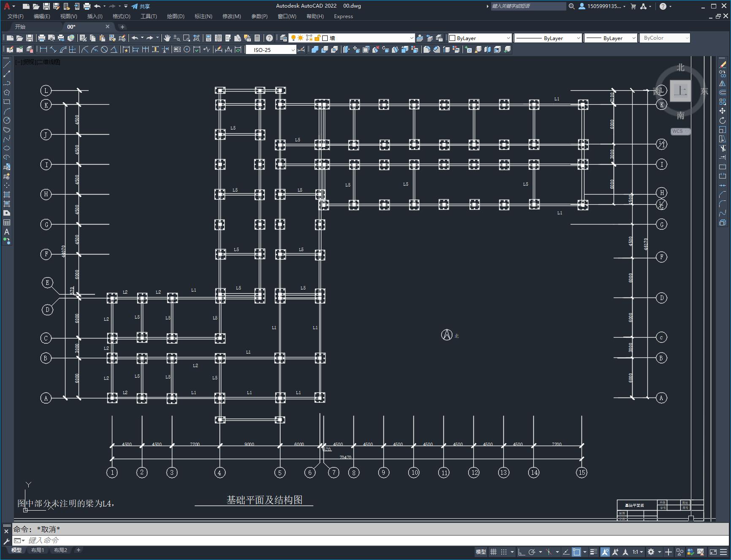This screenshot has height=560, width=731.
Task: Select the Table tool in draw toolbar
Action: pos(7,222)
